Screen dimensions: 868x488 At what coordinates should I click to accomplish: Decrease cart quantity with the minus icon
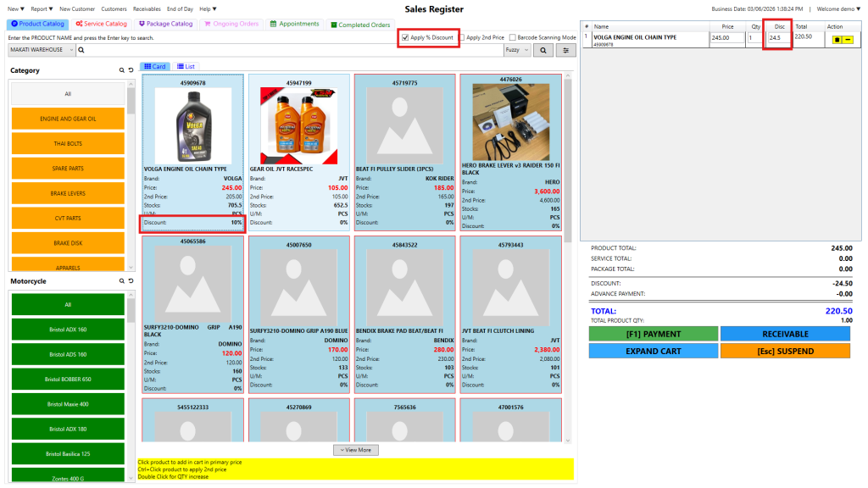(x=848, y=40)
